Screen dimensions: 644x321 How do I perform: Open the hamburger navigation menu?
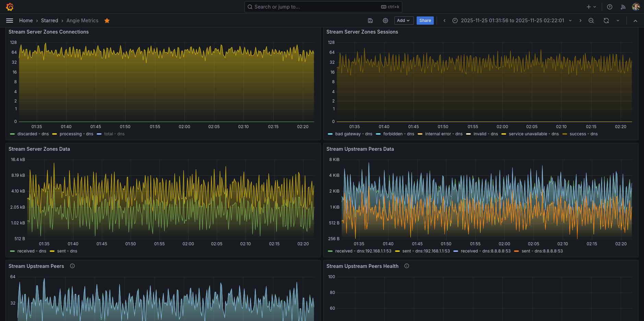10,21
